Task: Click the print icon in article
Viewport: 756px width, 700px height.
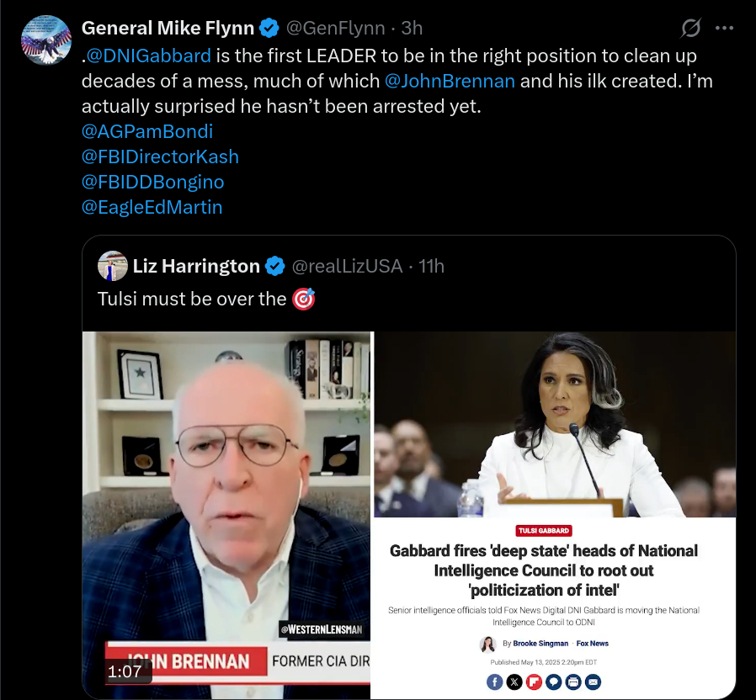Action: point(573,681)
